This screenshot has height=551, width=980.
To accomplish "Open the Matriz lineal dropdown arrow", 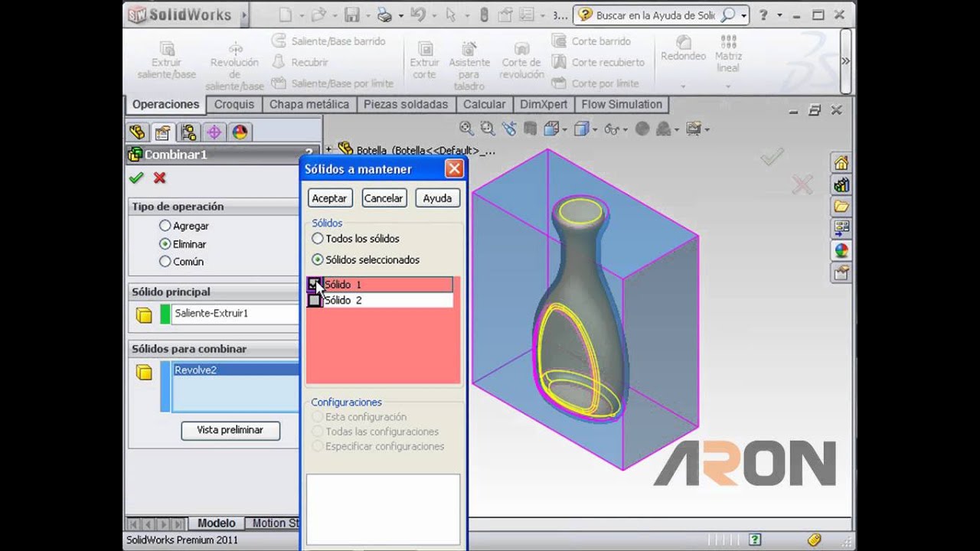I will (x=728, y=86).
